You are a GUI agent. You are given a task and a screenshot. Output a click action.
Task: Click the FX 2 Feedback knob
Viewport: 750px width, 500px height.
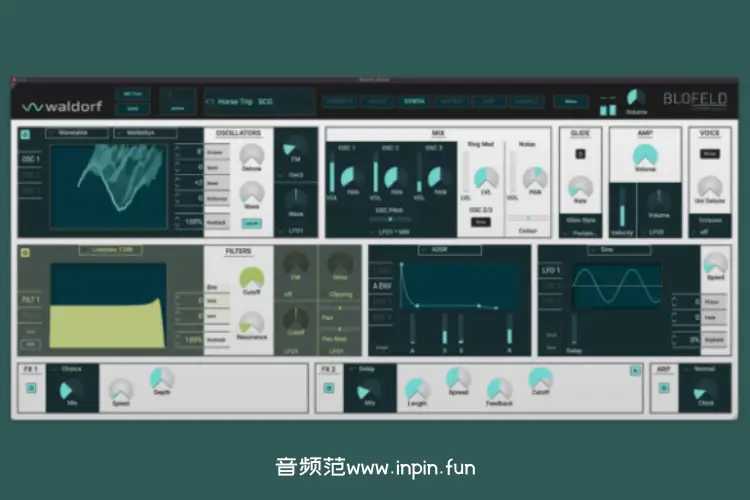[x=499, y=389]
